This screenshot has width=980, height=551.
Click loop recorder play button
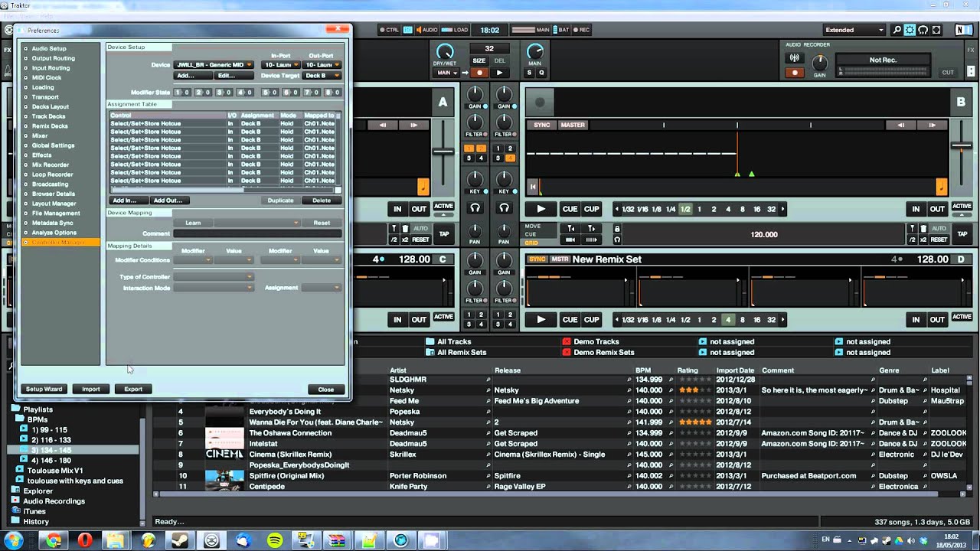pos(499,73)
